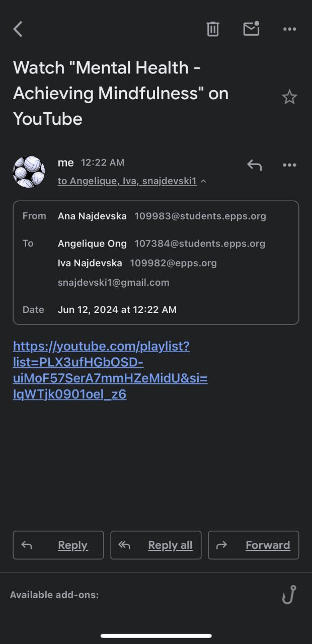Star this email

click(x=289, y=97)
